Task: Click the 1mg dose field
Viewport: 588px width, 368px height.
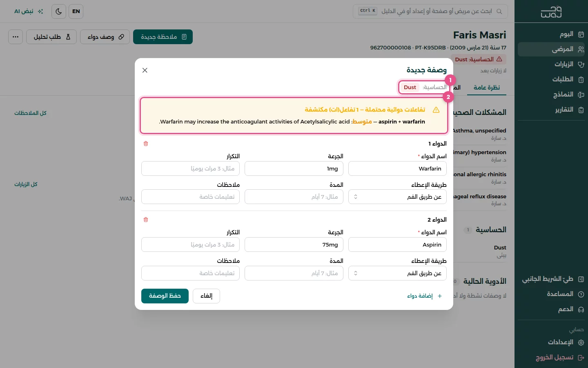Action: (294, 168)
